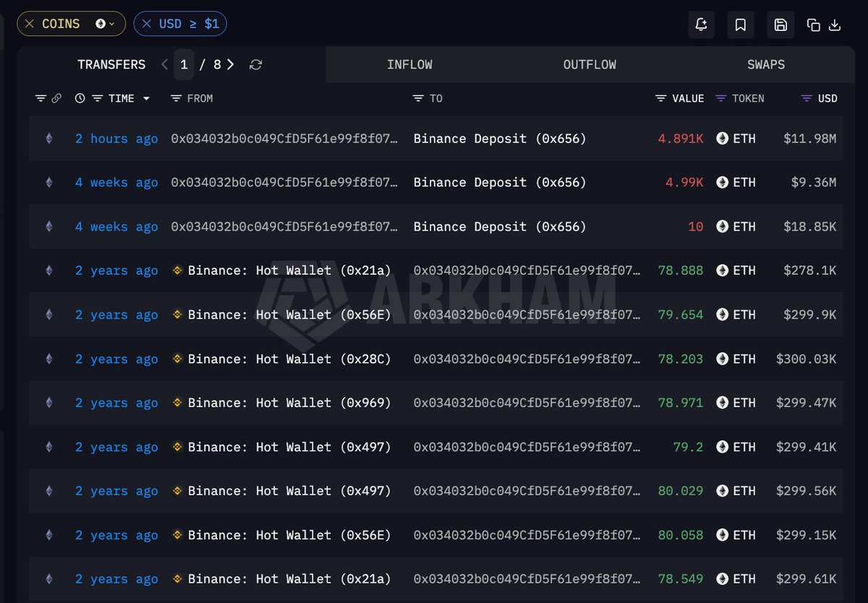The image size is (868, 603).
Task: Open Binance Deposit (0x656) in $18.85K row
Action: pos(500,226)
